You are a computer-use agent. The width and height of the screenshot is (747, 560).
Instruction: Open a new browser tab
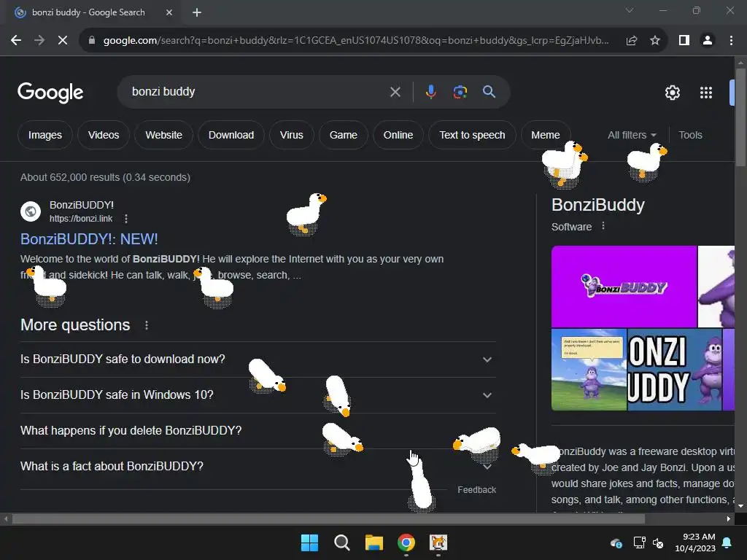(197, 12)
